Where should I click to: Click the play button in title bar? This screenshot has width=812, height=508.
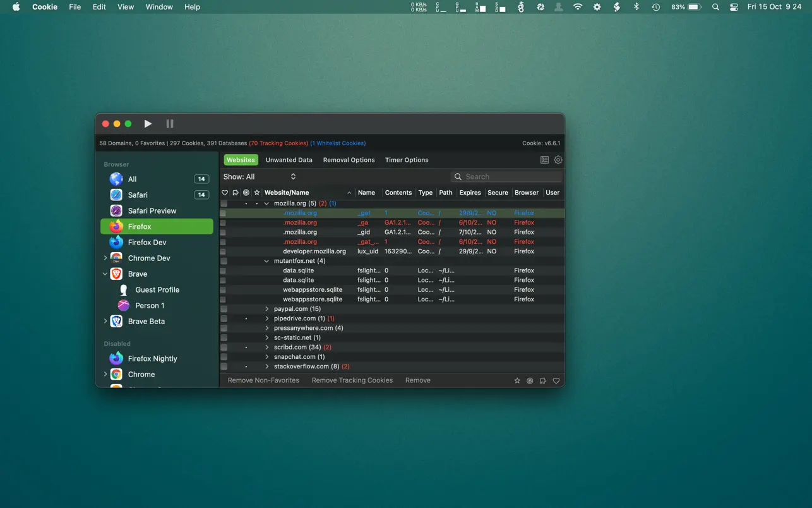tap(148, 124)
